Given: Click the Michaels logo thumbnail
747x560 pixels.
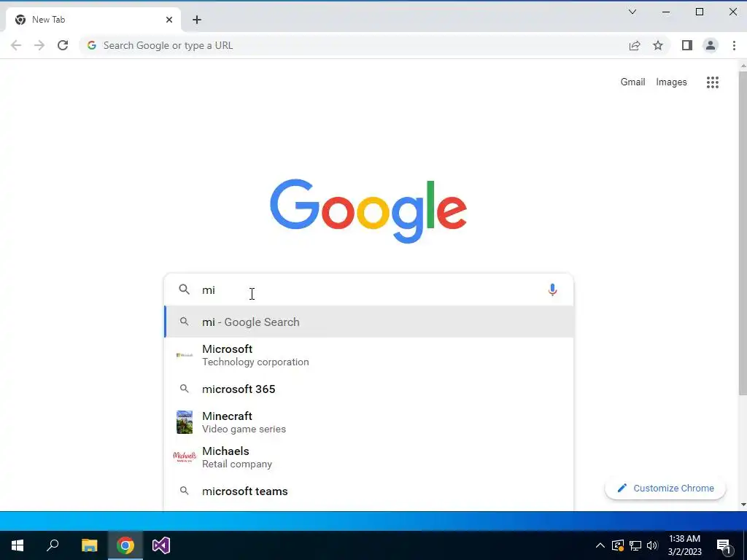Looking at the screenshot, I should pos(185,457).
